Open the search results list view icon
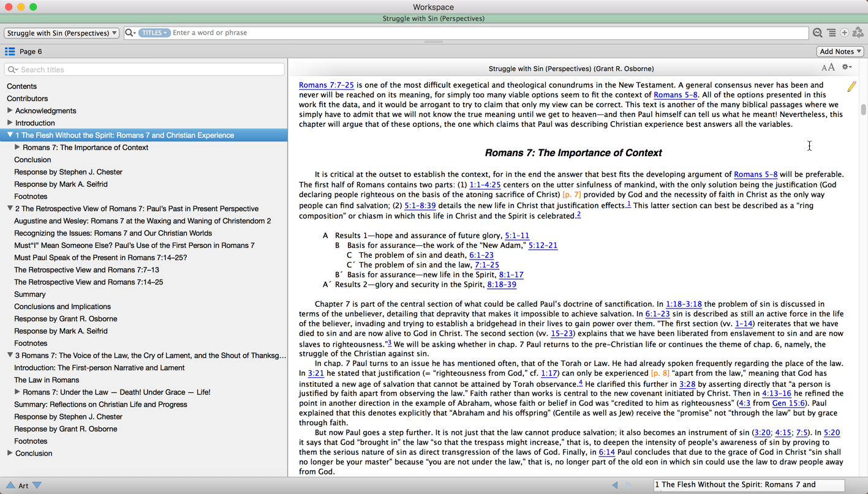The width and height of the screenshot is (868, 494). coord(831,33)
